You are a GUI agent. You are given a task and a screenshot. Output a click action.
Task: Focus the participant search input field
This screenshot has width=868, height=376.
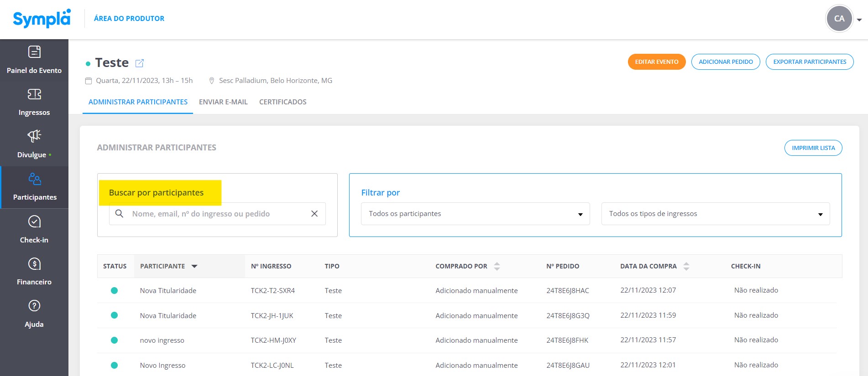[217, 214]
